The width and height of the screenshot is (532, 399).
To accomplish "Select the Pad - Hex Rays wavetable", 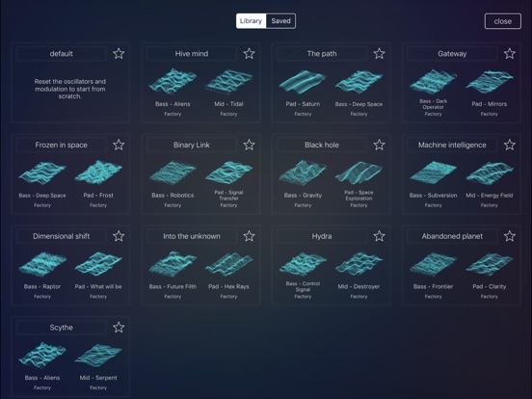I will click(228, 264).
